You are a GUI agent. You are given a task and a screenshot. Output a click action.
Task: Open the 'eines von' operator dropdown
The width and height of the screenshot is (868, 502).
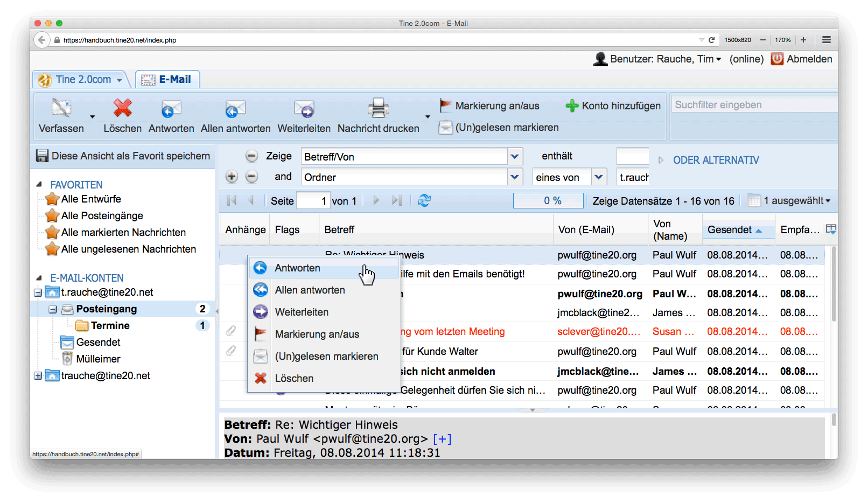click(599, 177)
